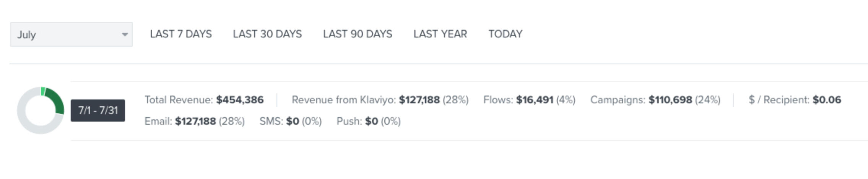The height and width of the screenshot is (179, 868).
Task: Select Revenue from Klaviyo $127,188 stat
Action: coord(419,100)
